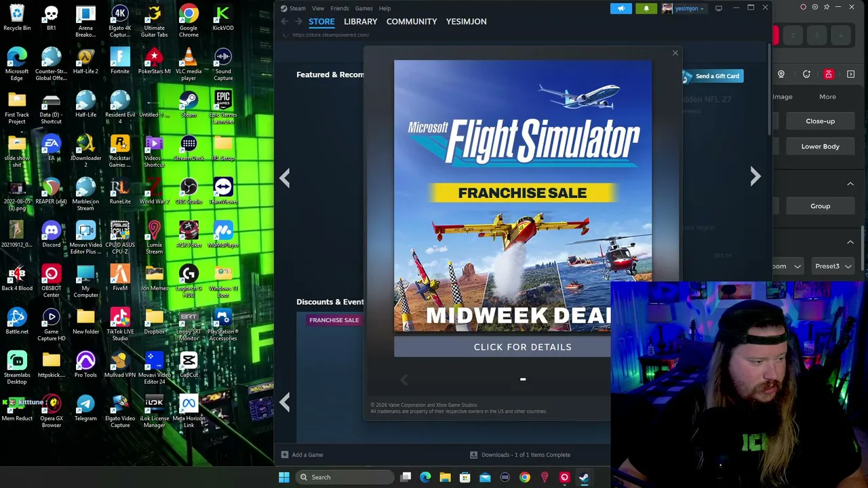The width and height of the screenshot is (868, 488).
Task: Open Mail app from the taskbar
Action: 485,477
